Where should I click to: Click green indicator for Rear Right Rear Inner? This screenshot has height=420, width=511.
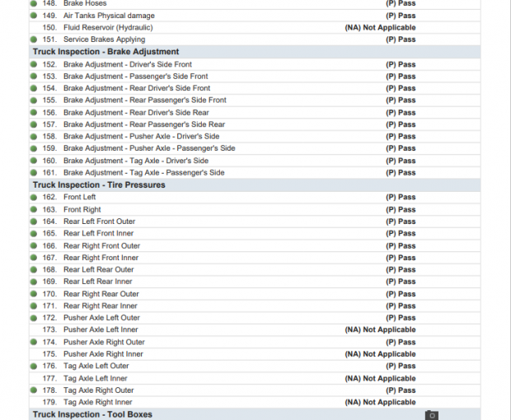coord(34,306)
